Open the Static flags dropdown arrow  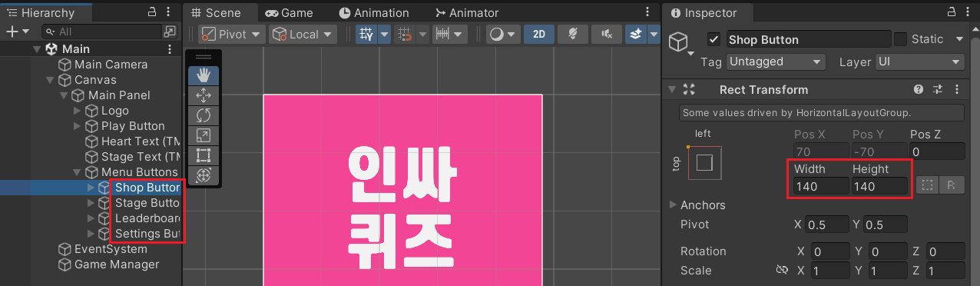pos(959,39)
